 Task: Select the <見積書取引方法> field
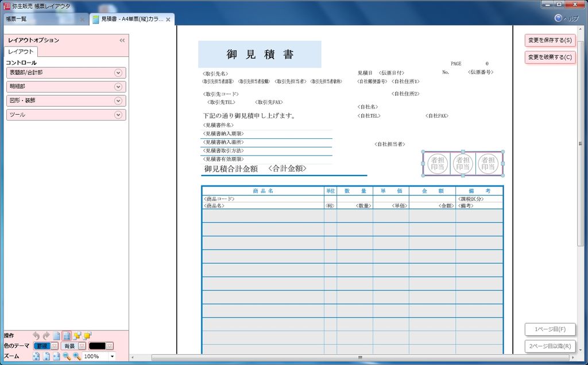[223, 150]
